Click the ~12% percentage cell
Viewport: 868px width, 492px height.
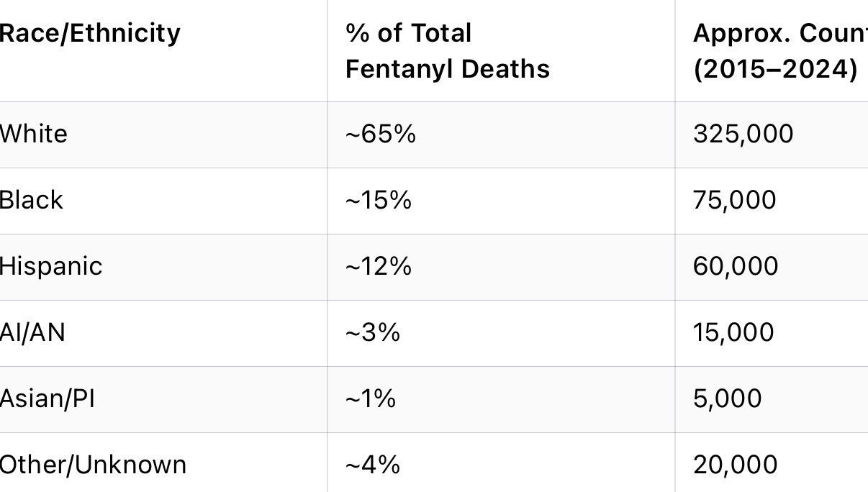[x=379, y=266]
